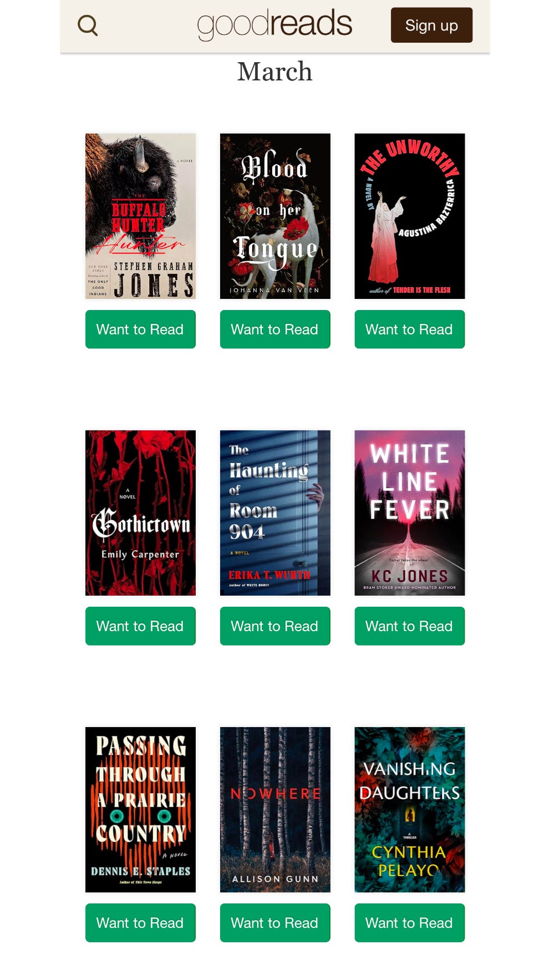
Task: Add The Unworthy to Want to Read
Action: (410, 329)
